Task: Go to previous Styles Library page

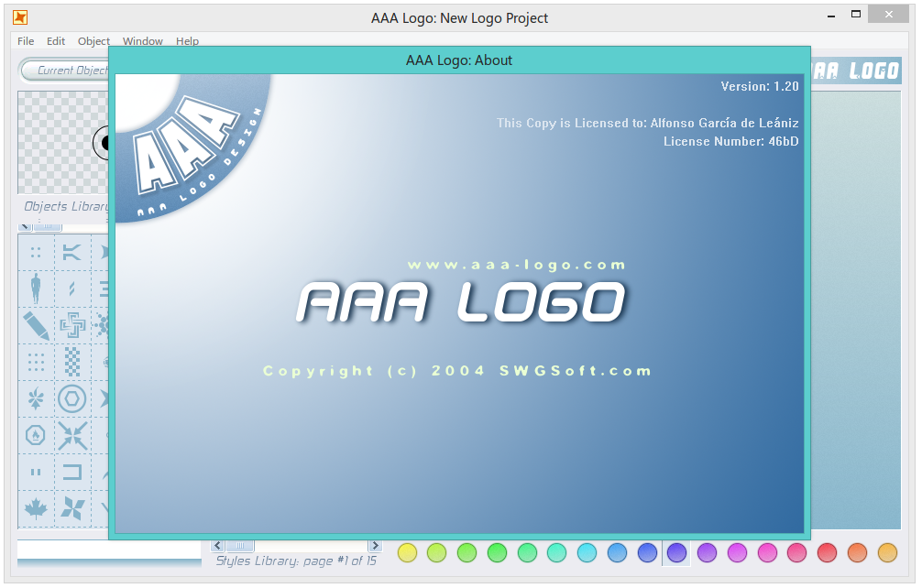Action: click(x=217, y=544)
